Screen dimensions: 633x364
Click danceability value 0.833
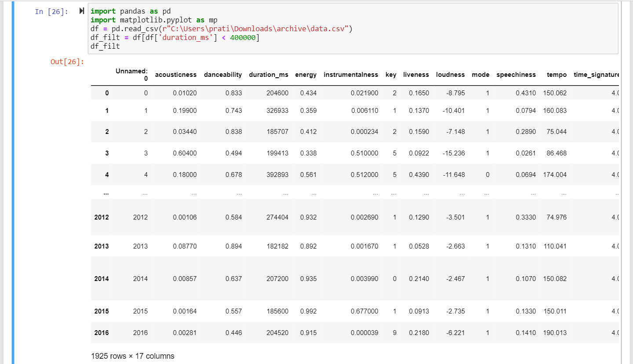(233, 93)
